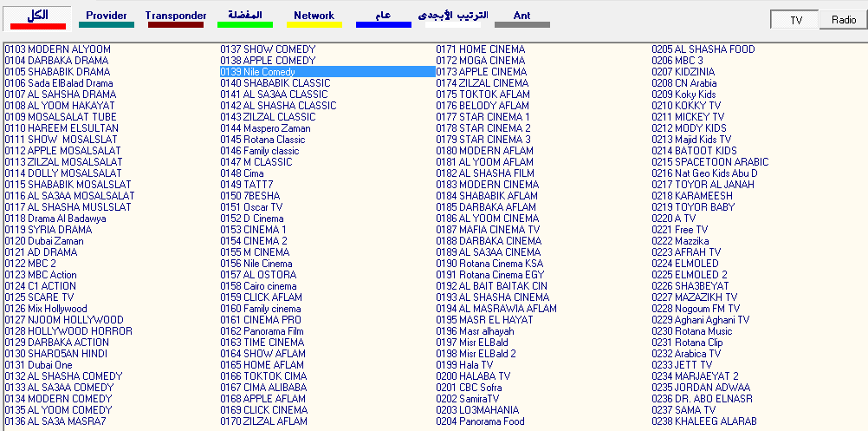Select 0145 Rotana Classic
The height and width of the screenshot is (431, 868).
263,140
